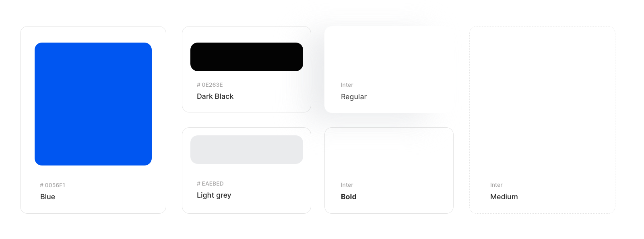Select the "Dark Black" color name label

coord(215,96)
